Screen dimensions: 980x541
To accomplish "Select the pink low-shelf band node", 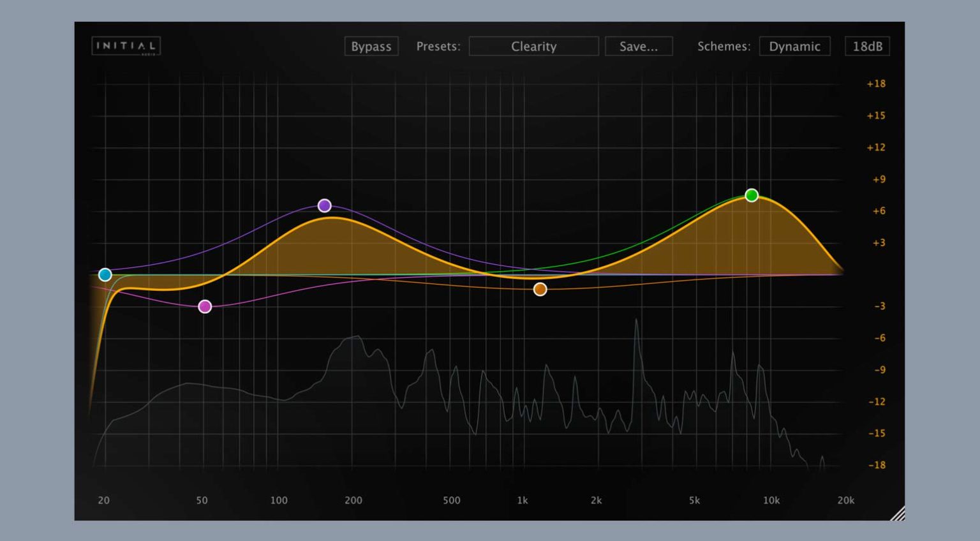I will (205, 306).
